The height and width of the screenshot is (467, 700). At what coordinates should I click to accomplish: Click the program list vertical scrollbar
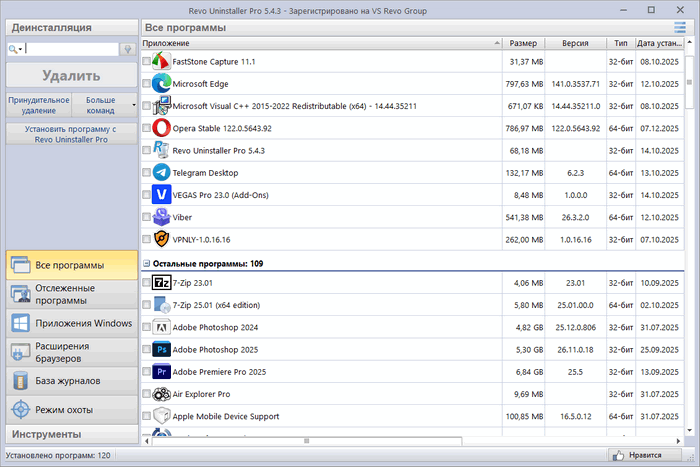coord(689,250)
